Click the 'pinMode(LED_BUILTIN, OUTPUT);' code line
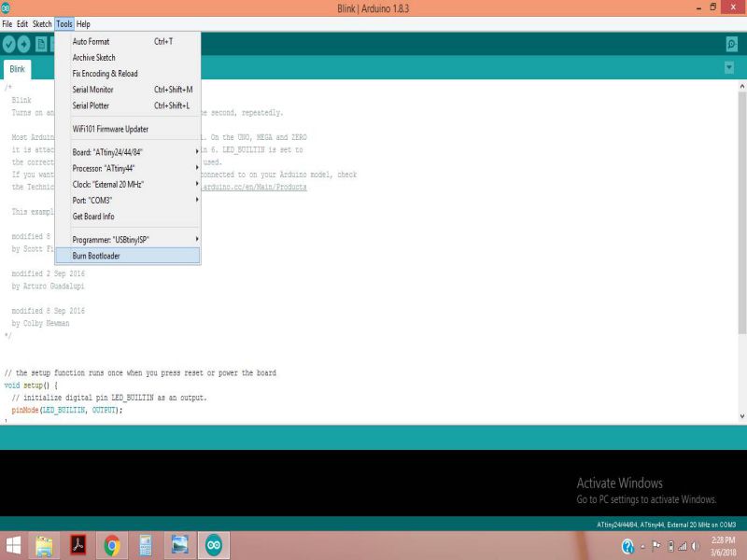 click(x=66, y=410)
